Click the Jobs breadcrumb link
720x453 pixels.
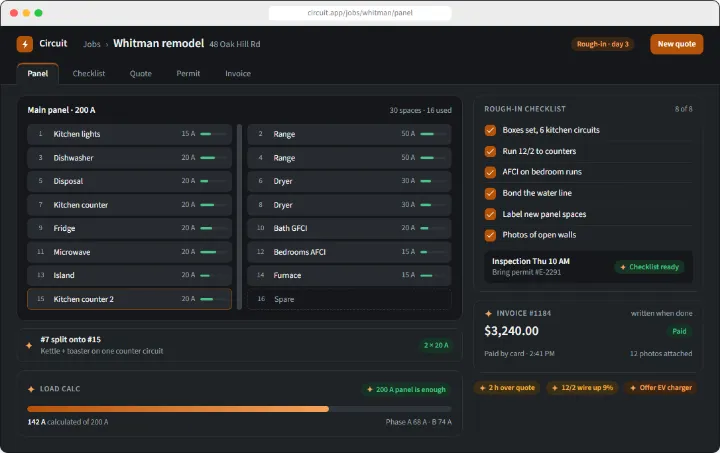[x=92, y=44]
